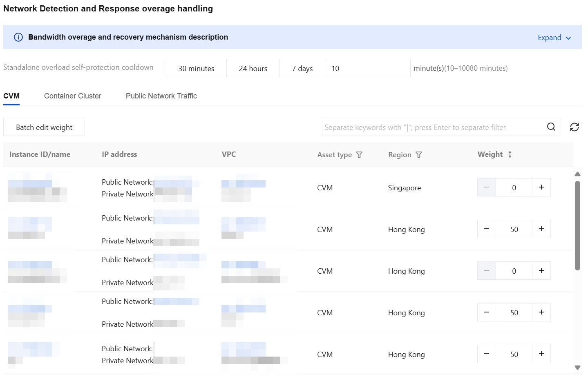Expand the bandwidth overage mechanism description
This screenshot has height=377, width=588.
(x=554, y=38)
